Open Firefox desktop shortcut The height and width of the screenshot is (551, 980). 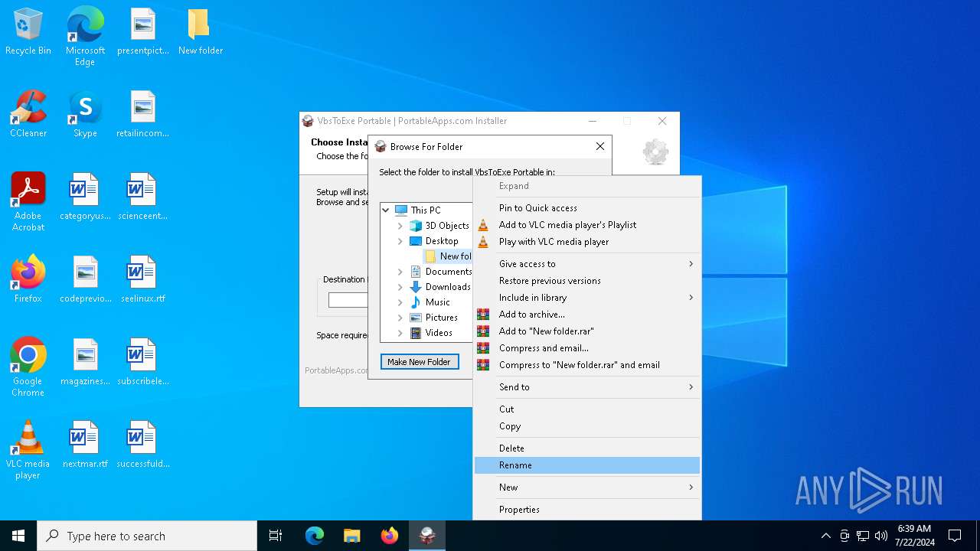coord(28,280)
